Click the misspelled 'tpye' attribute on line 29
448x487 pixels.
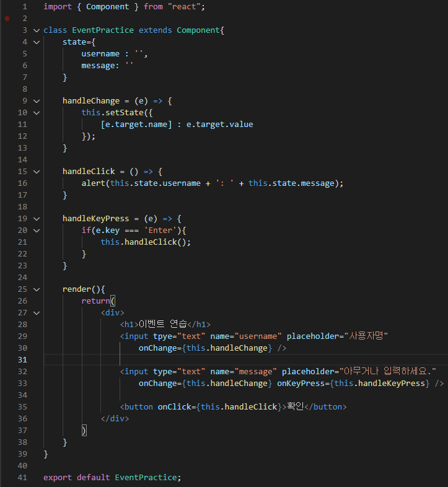pos(162,336)
